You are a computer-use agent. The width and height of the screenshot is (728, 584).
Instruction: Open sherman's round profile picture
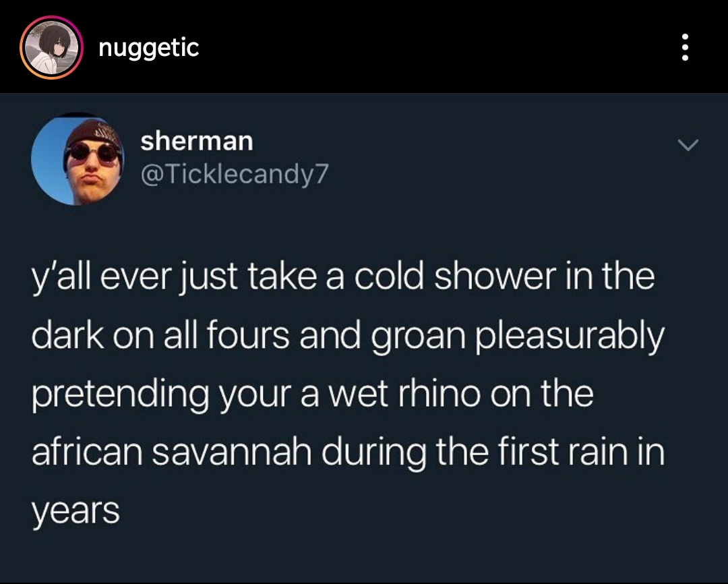(x=78, y=158)
